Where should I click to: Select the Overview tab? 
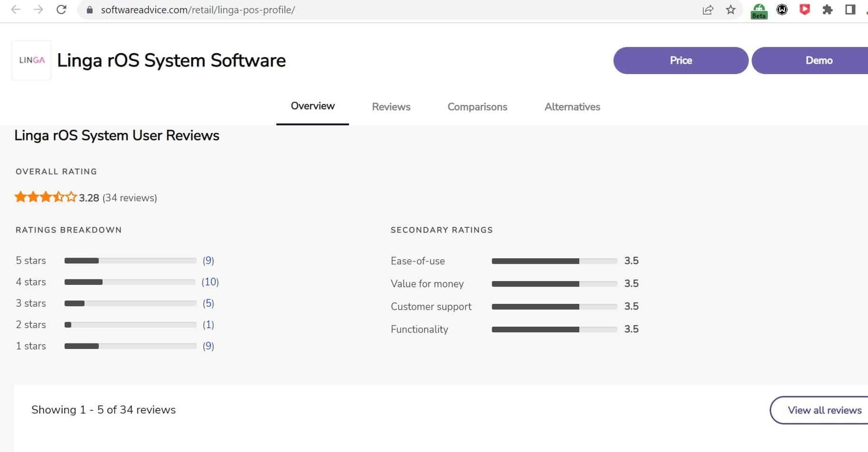click(x=312, y=106)
